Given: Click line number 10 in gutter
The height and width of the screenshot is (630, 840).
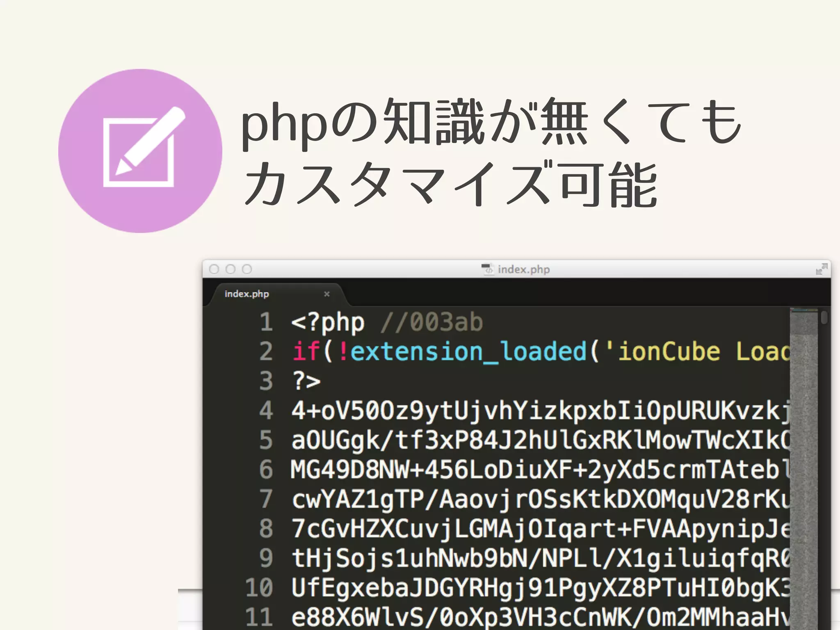Looking at the screenshot, I should coord(259,588).
